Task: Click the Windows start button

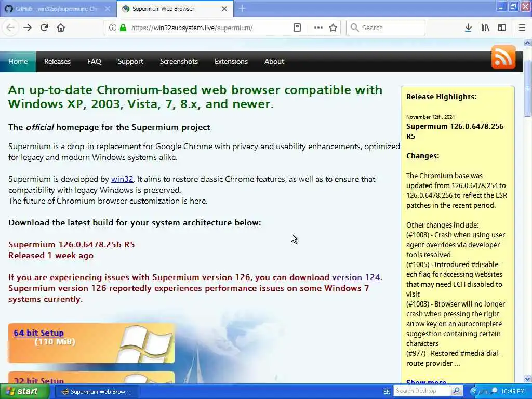Action: [24, 391]
